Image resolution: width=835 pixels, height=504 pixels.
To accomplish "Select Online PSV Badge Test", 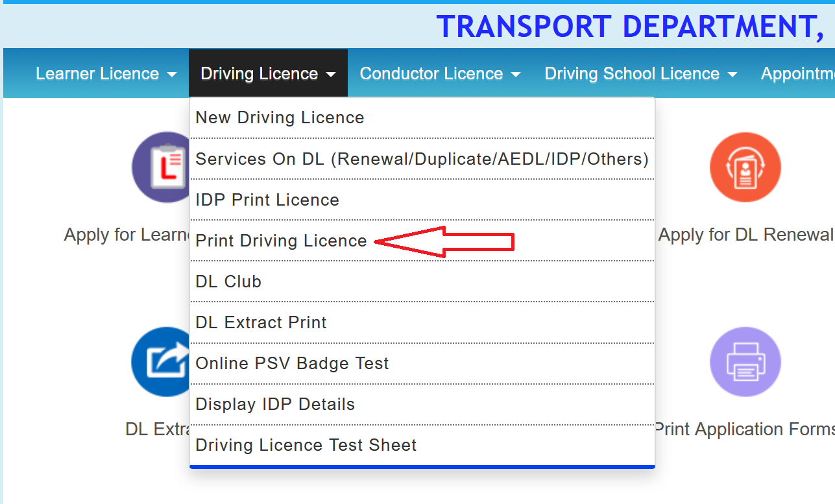I will coord(292,363).
